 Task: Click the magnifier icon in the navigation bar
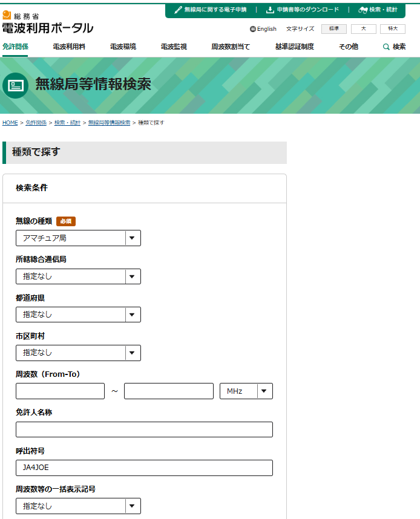pos(386,47)
